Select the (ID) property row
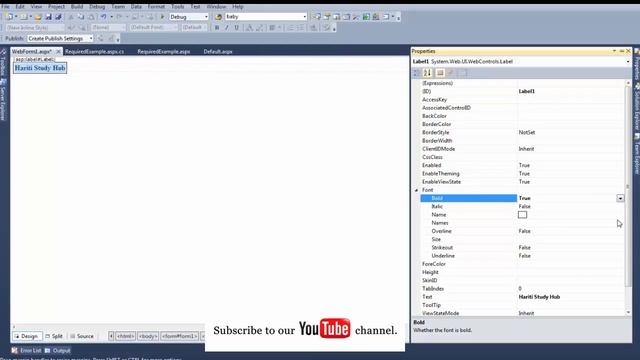The width and height of the screenshot is (640, 360). pos(522,91)
